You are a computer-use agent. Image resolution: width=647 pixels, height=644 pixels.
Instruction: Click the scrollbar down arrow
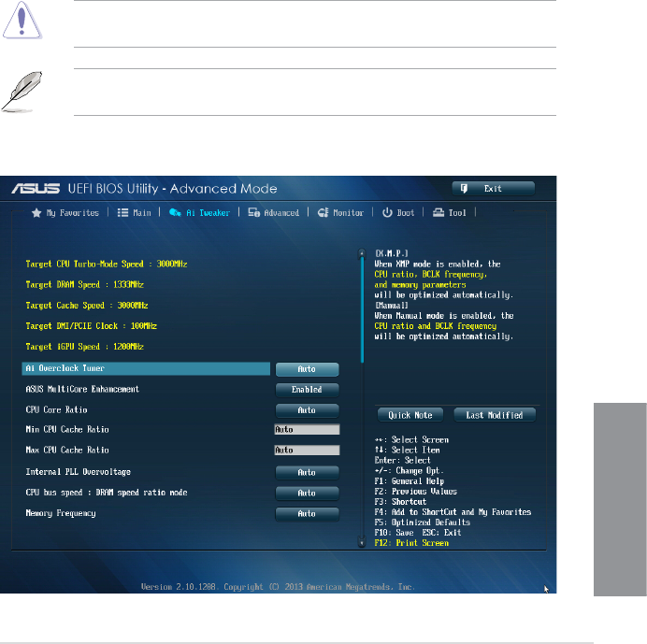362,542
